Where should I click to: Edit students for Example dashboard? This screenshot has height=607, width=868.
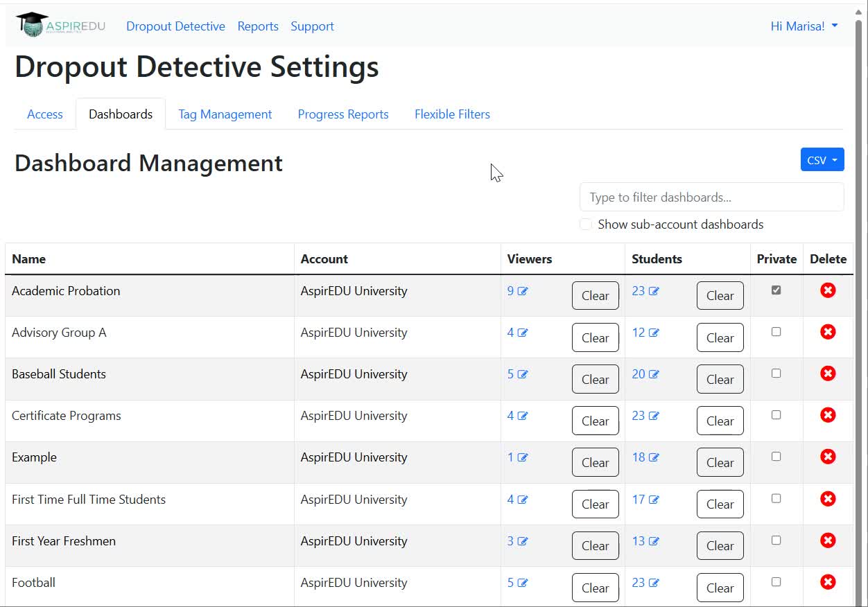pyautogui.click(x=654, y=457)
